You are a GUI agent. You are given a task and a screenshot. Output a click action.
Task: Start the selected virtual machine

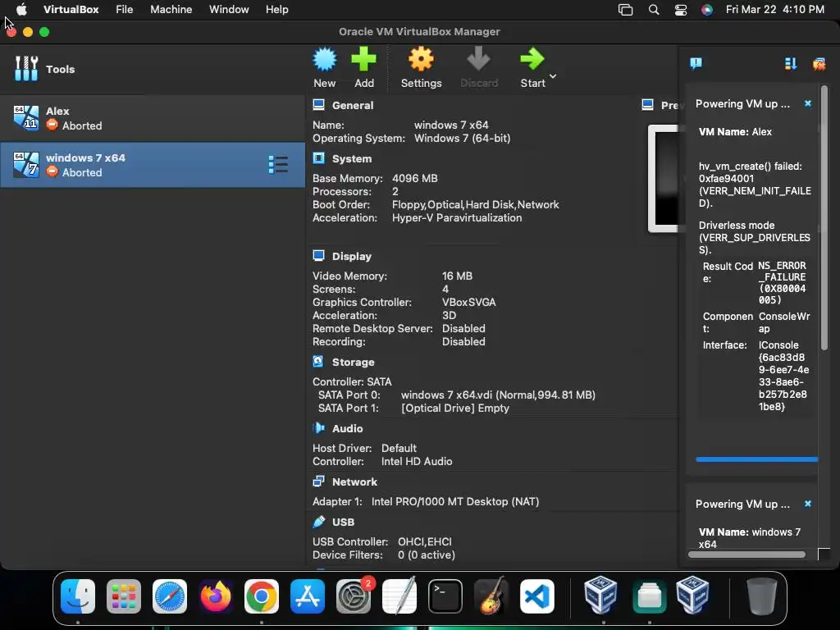point(532,67)
